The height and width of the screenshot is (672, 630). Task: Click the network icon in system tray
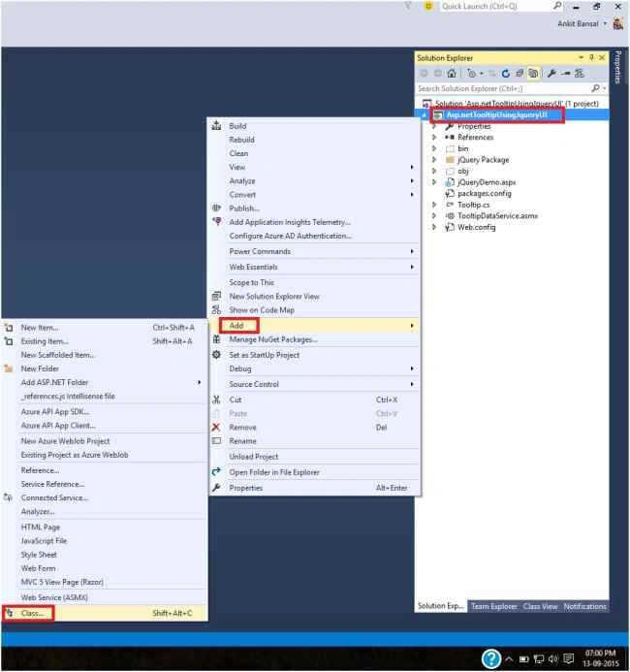pyautogui.click(x=539, y=658)
